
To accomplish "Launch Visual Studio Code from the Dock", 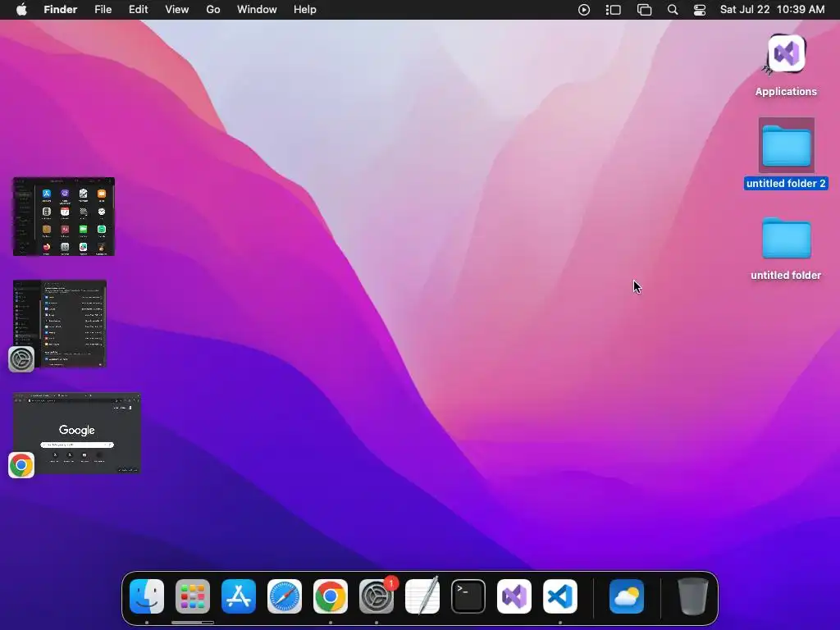I will [560, 596].
